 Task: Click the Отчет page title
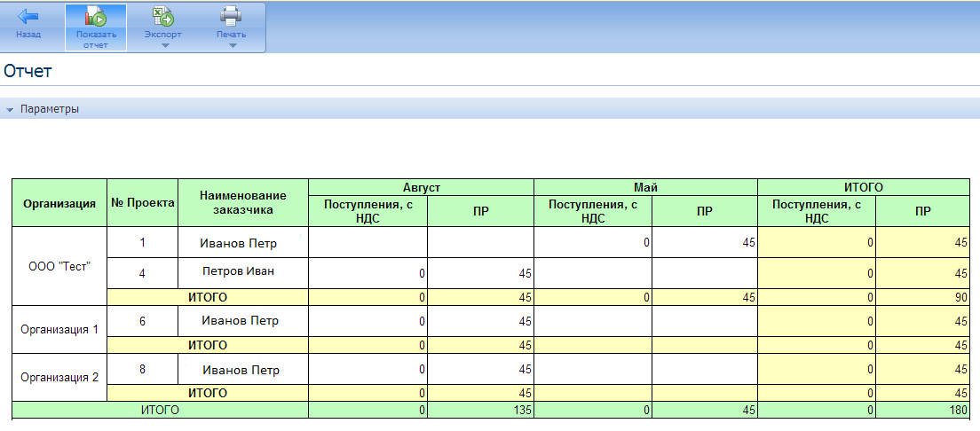[x=28, y=72]
